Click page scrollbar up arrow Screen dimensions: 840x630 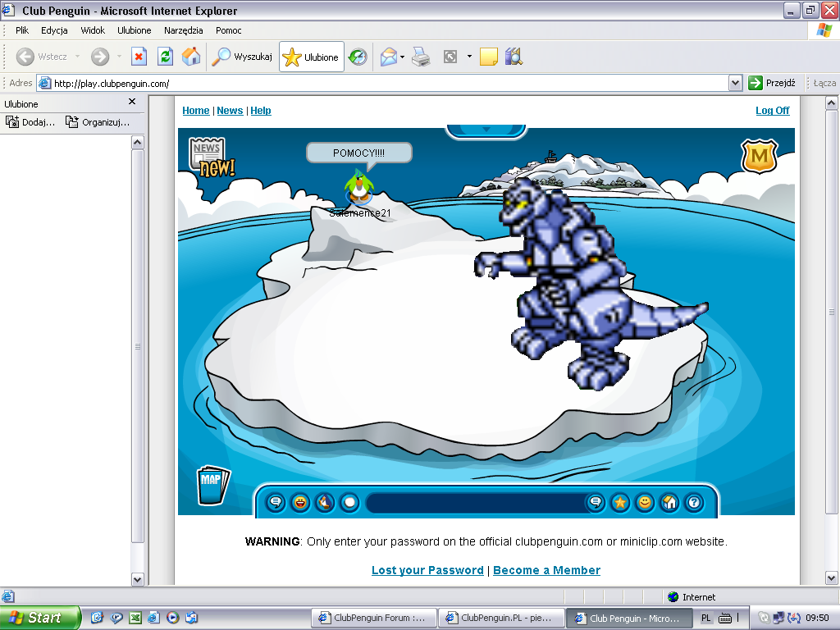click(x=832, y=103)
